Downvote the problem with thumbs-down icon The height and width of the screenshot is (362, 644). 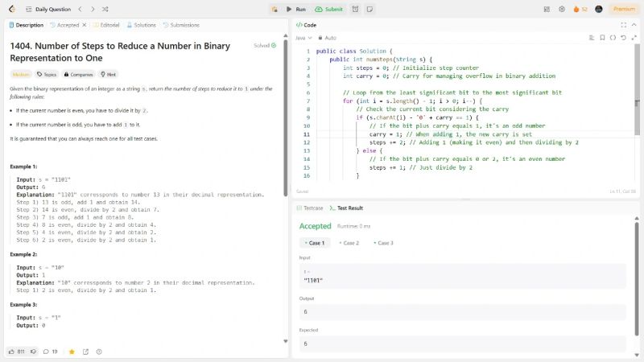pos(34,352)
